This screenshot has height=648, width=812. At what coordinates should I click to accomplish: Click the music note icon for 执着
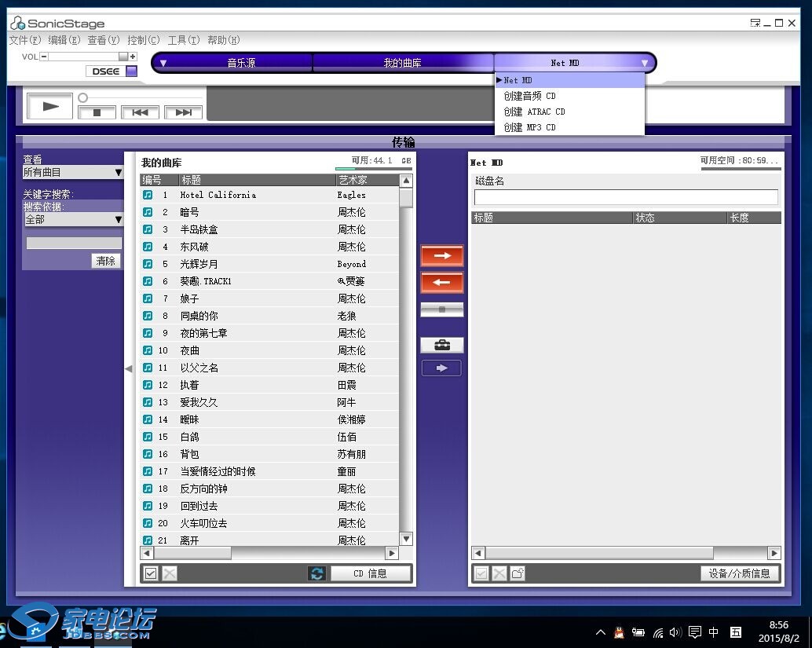pos(148,385)
